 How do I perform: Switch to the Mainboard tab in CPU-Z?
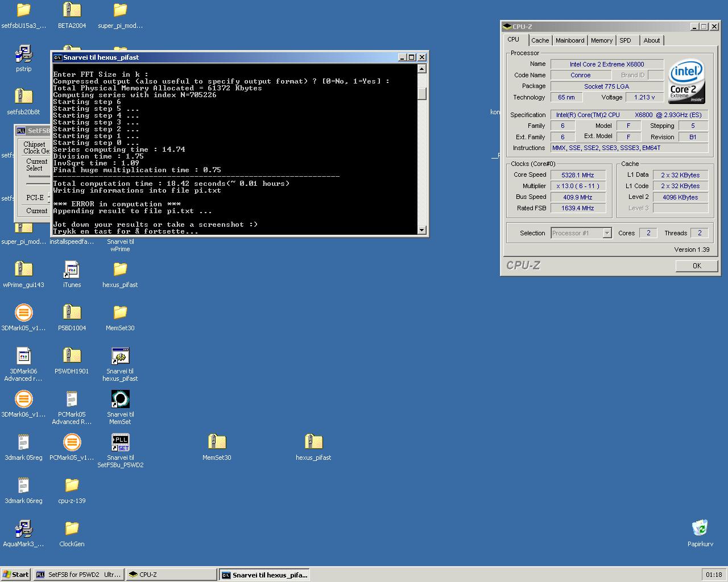(570, 40)
